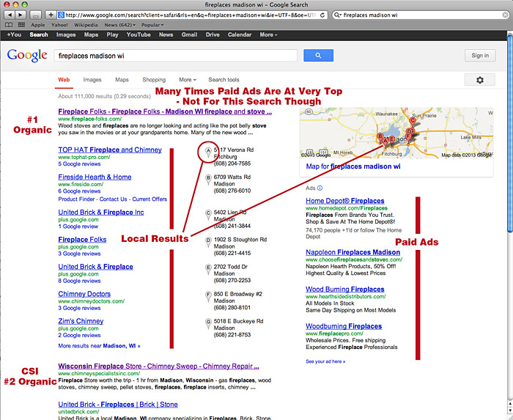513x420 pixels.
Task: Open Calendar in the black Google bar
Action: [240, 34]
